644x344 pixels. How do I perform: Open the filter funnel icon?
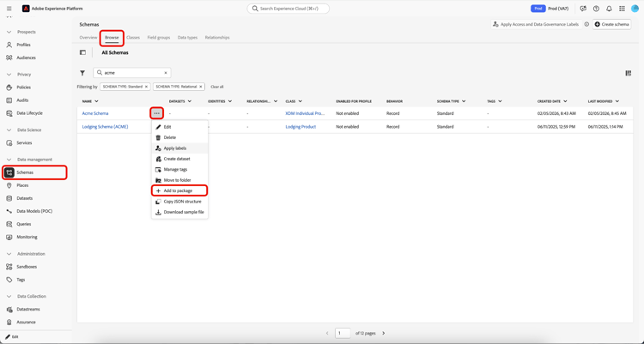(x=82, y=73)
